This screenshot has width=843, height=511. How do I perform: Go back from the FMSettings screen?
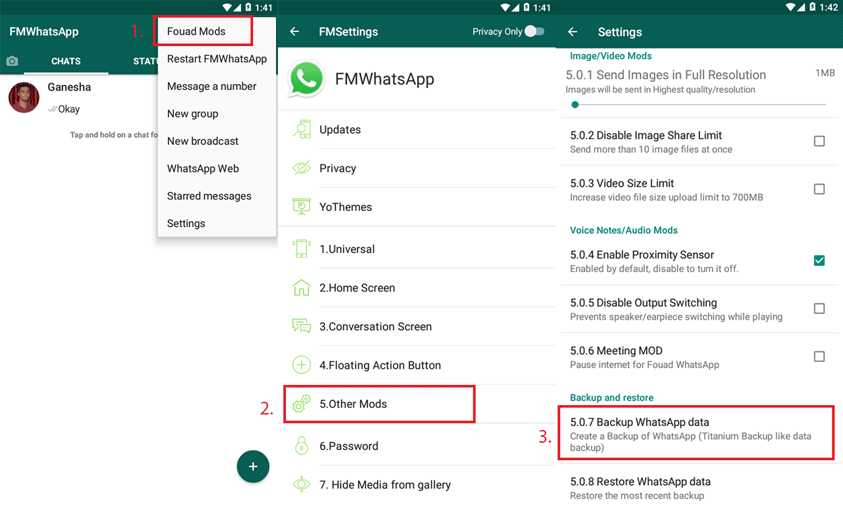[295, 32]
